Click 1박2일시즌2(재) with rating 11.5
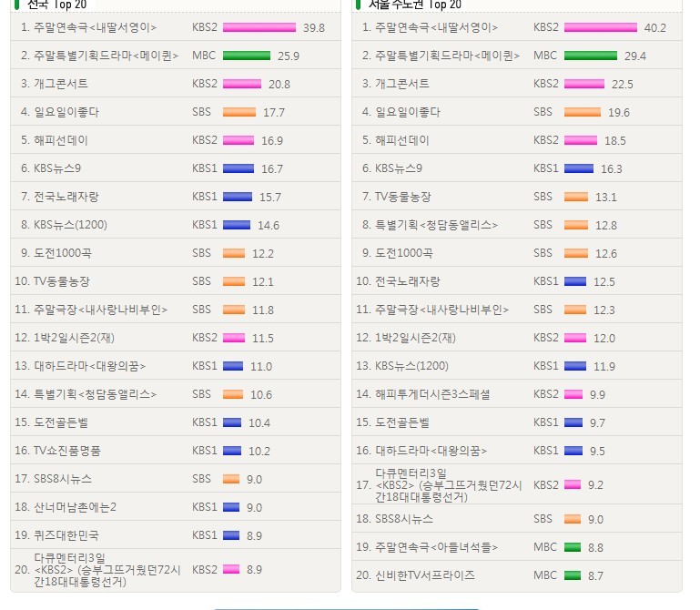The width and height of the screenshot is (700, 610). 74,338
